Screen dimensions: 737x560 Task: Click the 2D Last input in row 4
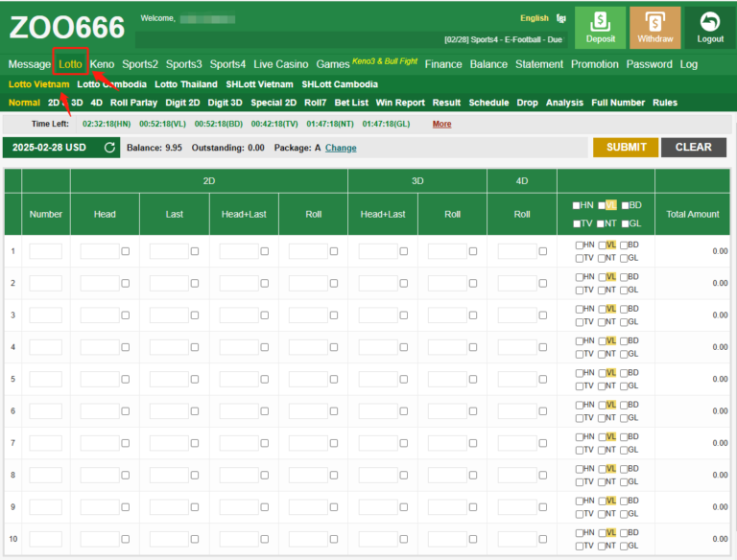pyautogui.click(x=169, y=347)
